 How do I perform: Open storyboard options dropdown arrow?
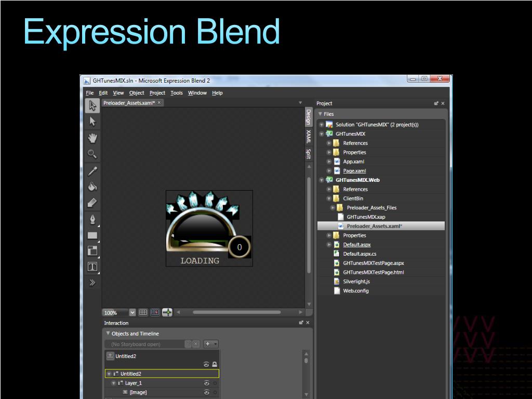(x=216, y=344)
